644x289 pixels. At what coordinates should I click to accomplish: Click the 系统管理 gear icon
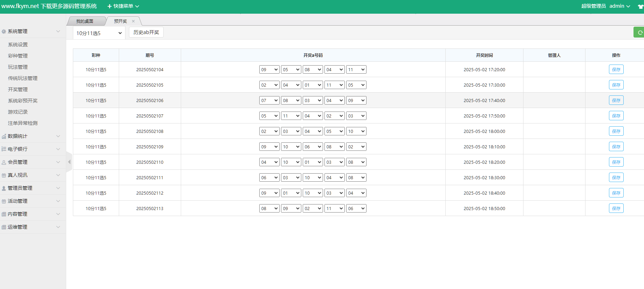(4, 32)
